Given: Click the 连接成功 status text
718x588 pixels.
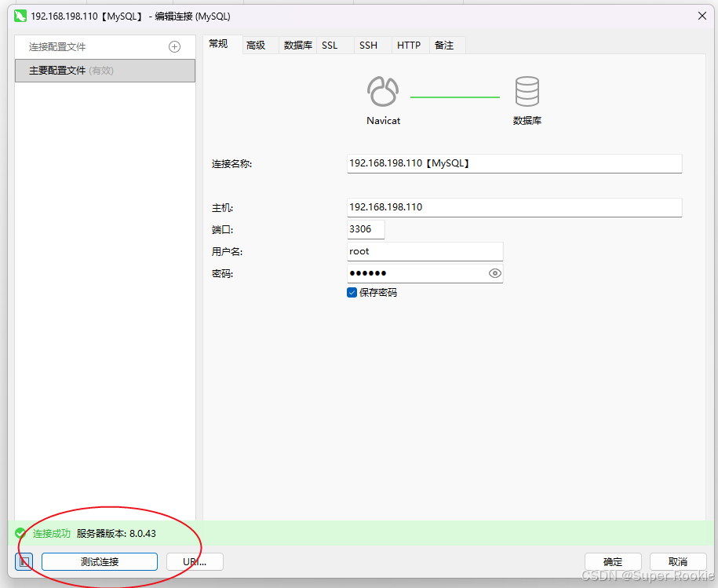Looking at the screenshot, I should point(51,534).
